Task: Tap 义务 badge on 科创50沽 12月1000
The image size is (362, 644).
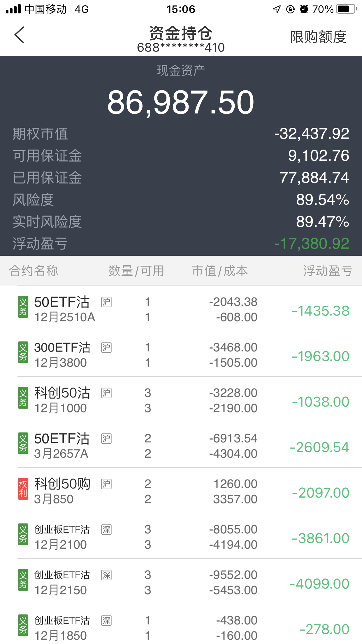Action: [x=23, y=398]
